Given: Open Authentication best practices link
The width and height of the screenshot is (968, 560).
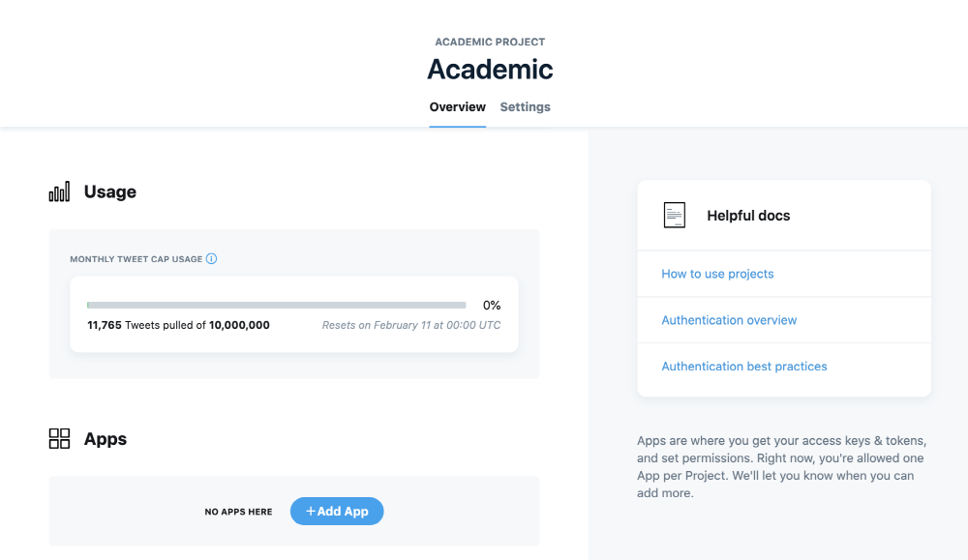Looking at the screenshot, I should click(x=743, y=367).
